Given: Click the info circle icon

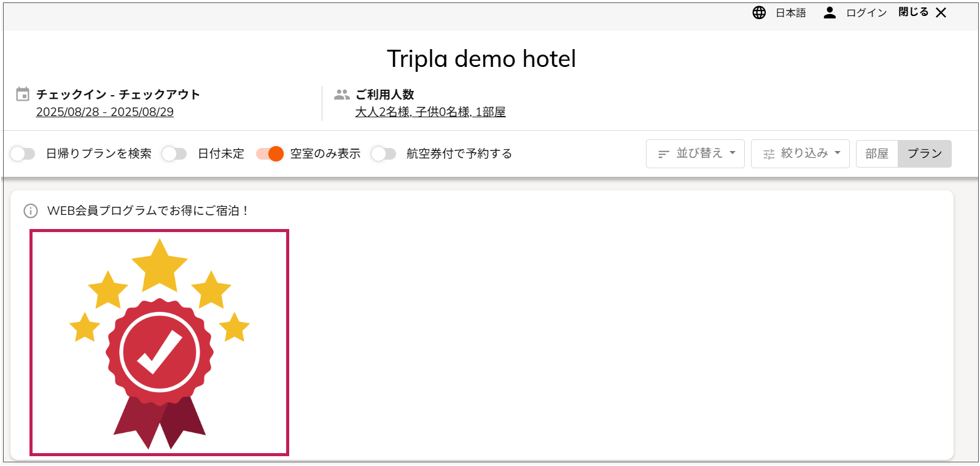Looking at the screenshot, I should 31,211.
